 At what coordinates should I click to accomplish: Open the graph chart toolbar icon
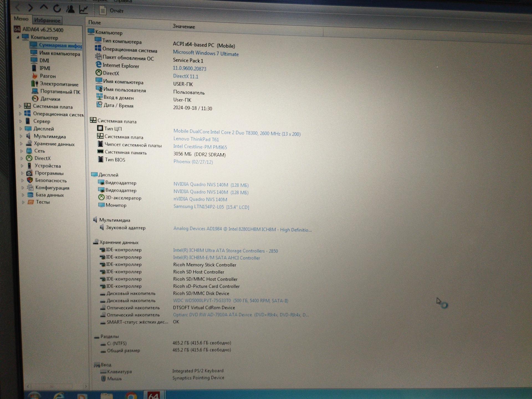(83, 9)
